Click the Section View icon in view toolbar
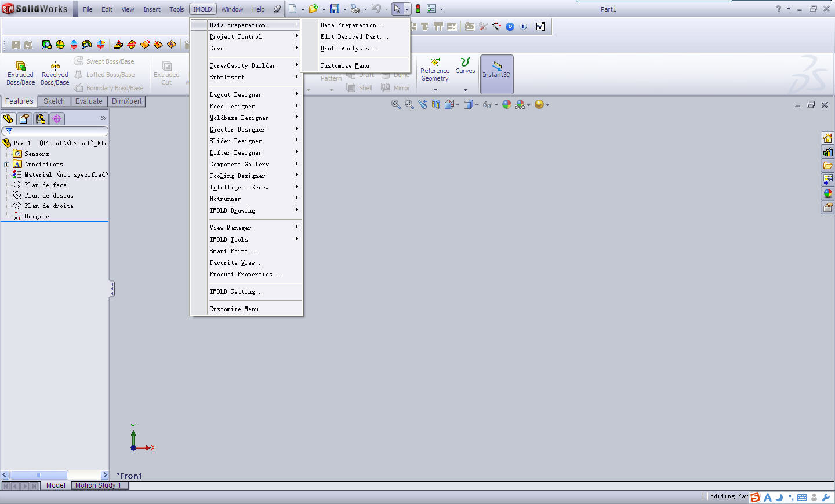835x504 pixels. [435, 104]
